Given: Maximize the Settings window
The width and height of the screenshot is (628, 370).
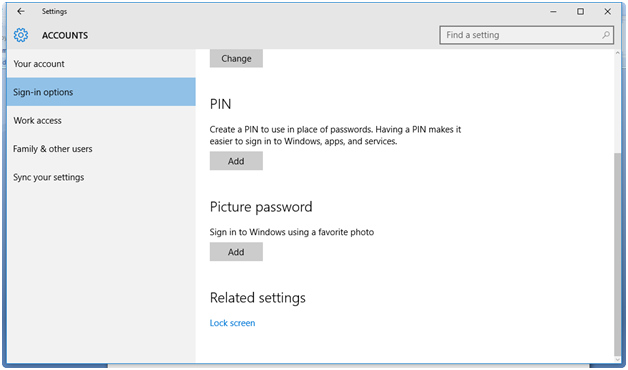Looking at the screenshot, I should 580,12.
